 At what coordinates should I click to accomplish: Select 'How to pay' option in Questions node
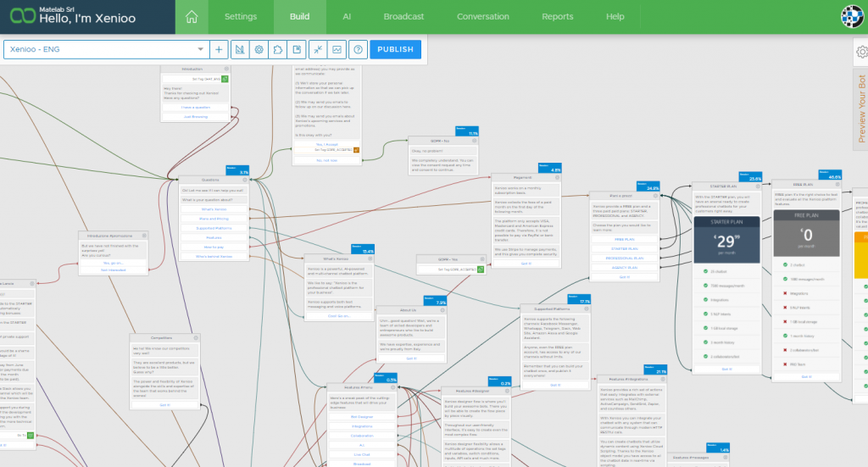pos(214,247)
